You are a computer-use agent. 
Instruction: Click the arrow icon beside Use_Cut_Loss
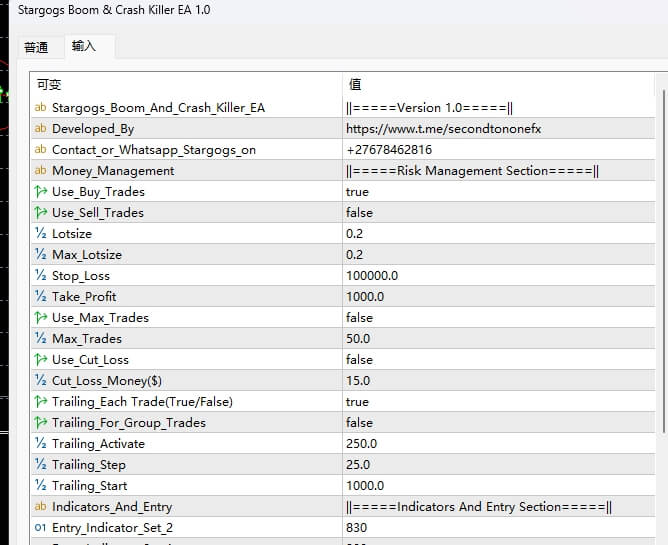[x=40, y=360]
